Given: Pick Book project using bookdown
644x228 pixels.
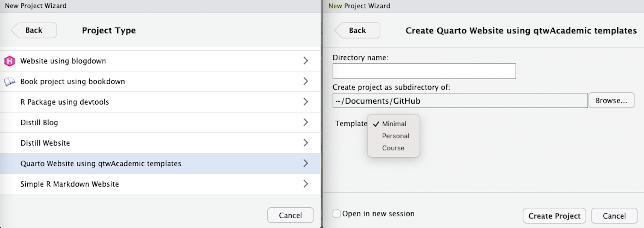Looking at the screenshot, I should (x=72, y=82).
